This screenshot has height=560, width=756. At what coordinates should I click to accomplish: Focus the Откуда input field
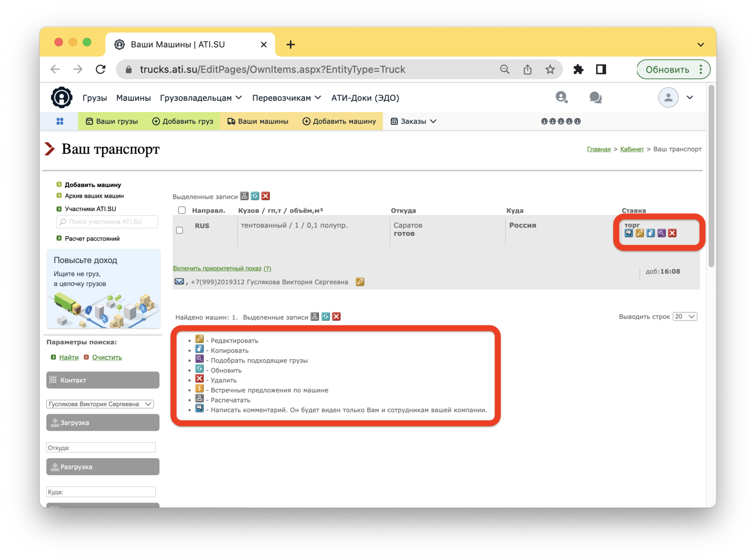pyautogui.click(x=101, y=447)
